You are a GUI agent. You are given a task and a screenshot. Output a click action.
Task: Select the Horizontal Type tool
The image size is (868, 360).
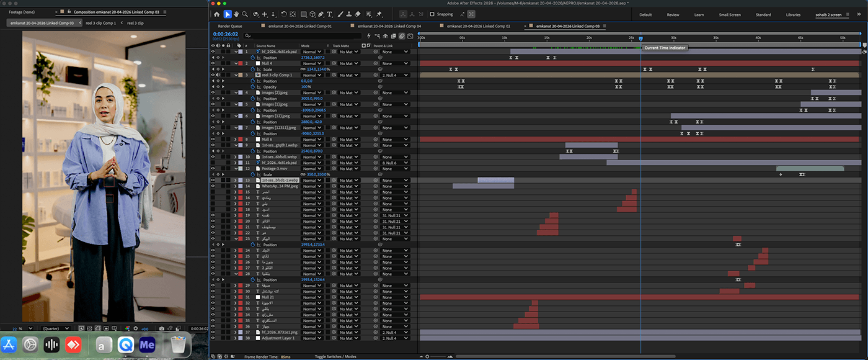pyautogui.click(x=329, y=14)
